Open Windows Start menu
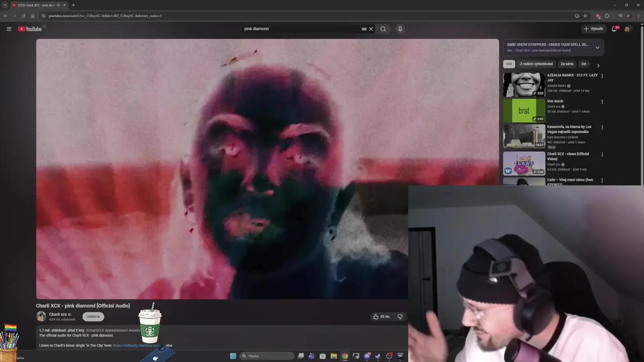This screenshot has width=644, height=362. [233, 356]
